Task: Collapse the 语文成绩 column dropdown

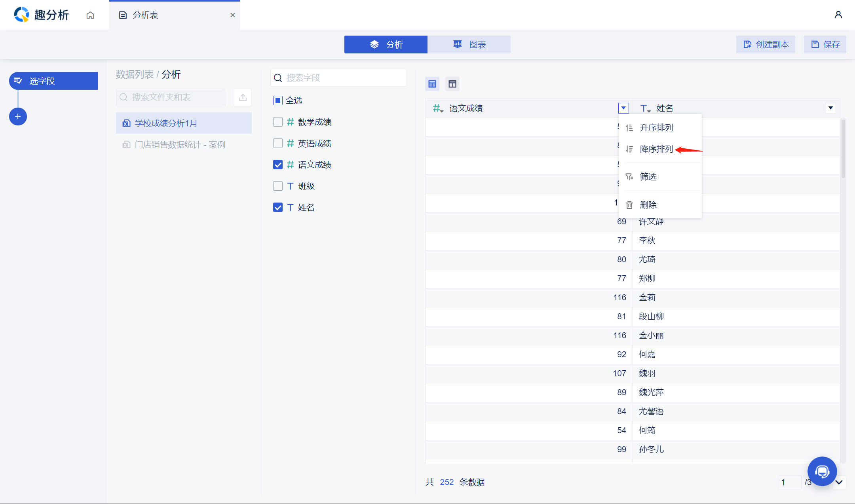Action: (x=623, y=108)
